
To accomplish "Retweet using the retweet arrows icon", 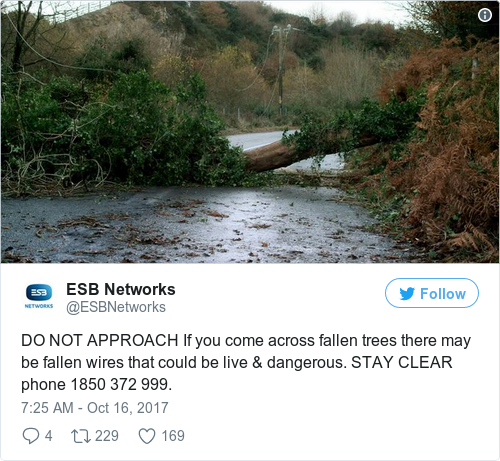I will point(81,436).
